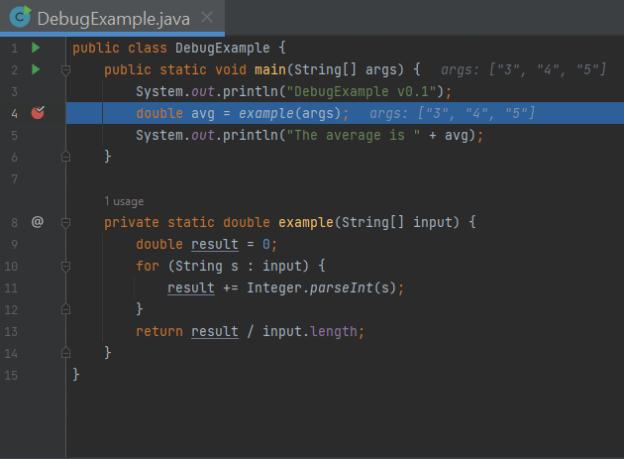Open the '1 usage' hint link

point(124,201)
